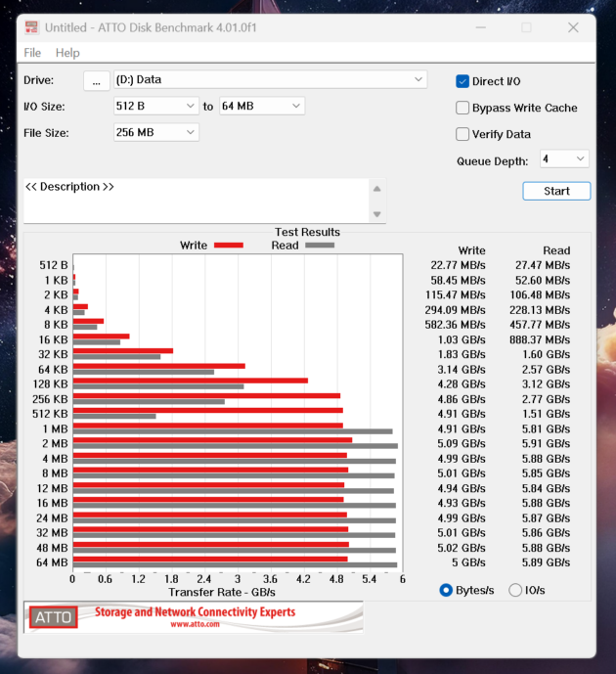616x674 pixels.
Task: Switch results to IO/s
Action: click(515, 590)
